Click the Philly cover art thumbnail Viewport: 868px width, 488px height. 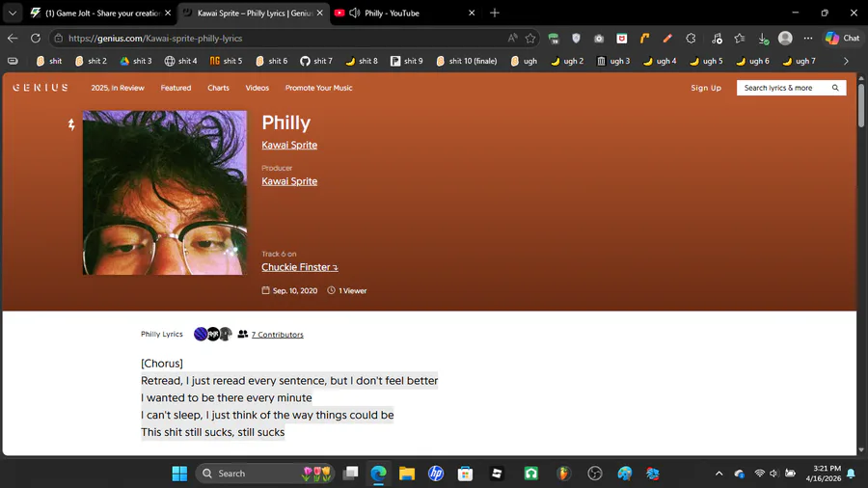pos(165,193)
